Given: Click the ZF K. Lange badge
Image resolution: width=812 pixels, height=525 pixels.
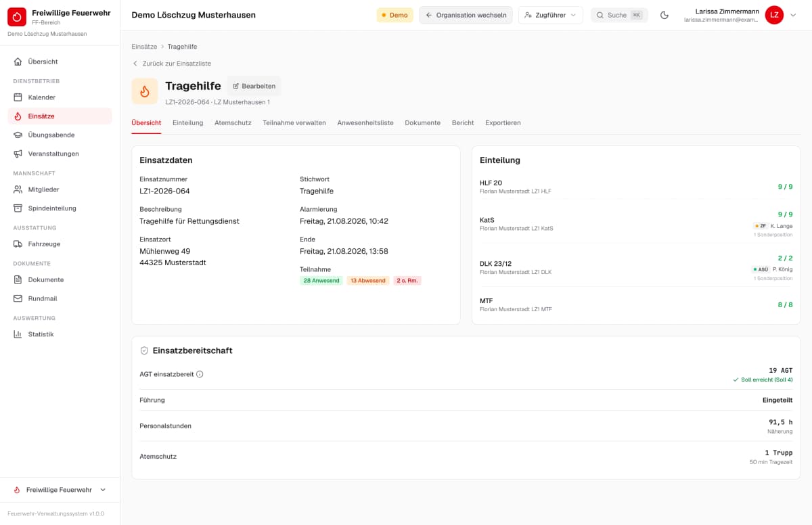Looking at the screenshot, I should click(x=773, y=226).
